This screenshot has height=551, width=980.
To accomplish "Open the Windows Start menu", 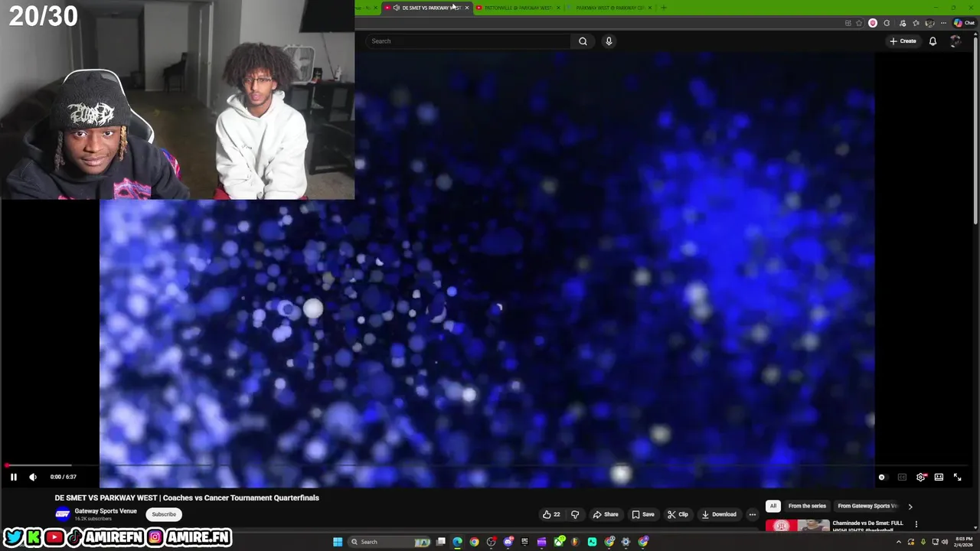I will click(x=338, y=542).
